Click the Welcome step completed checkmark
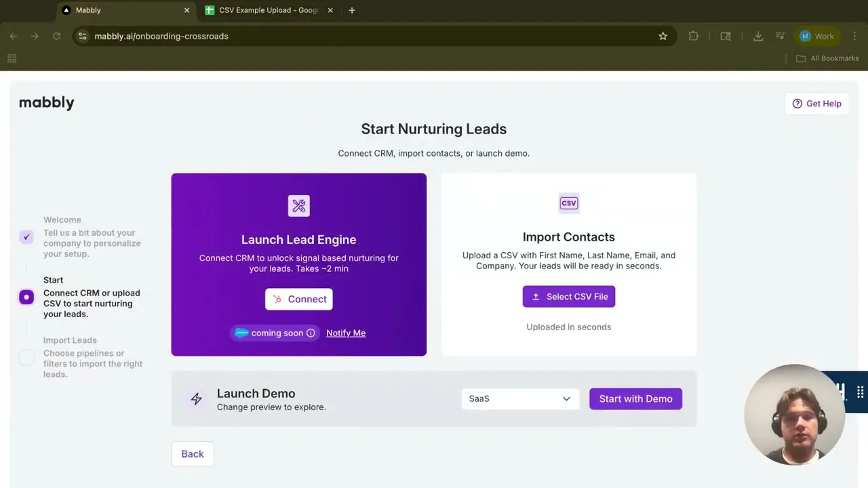This screenshot has height=488, width=868. [x=26, y=237]
